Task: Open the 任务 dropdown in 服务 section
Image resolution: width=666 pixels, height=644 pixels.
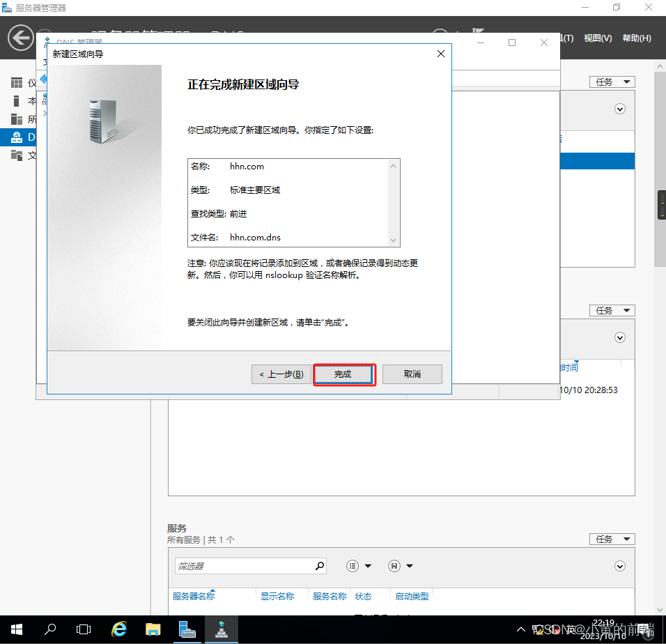Action: [612, 539]
